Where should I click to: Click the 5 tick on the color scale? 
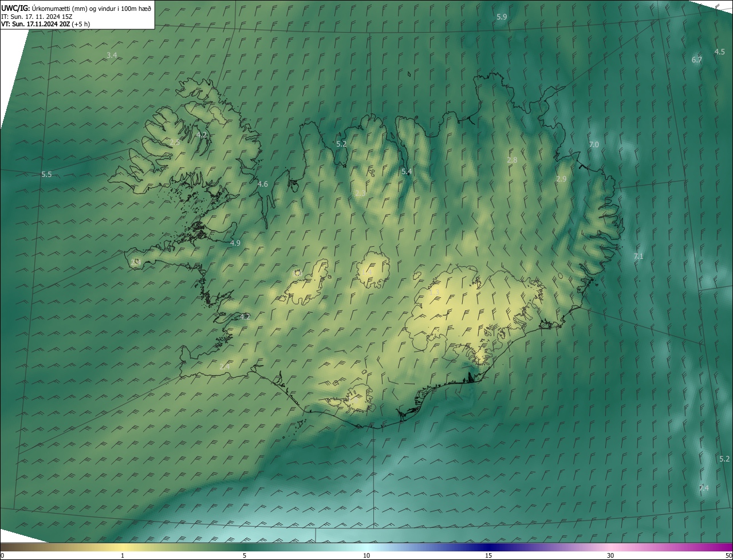tap(245, 555)
